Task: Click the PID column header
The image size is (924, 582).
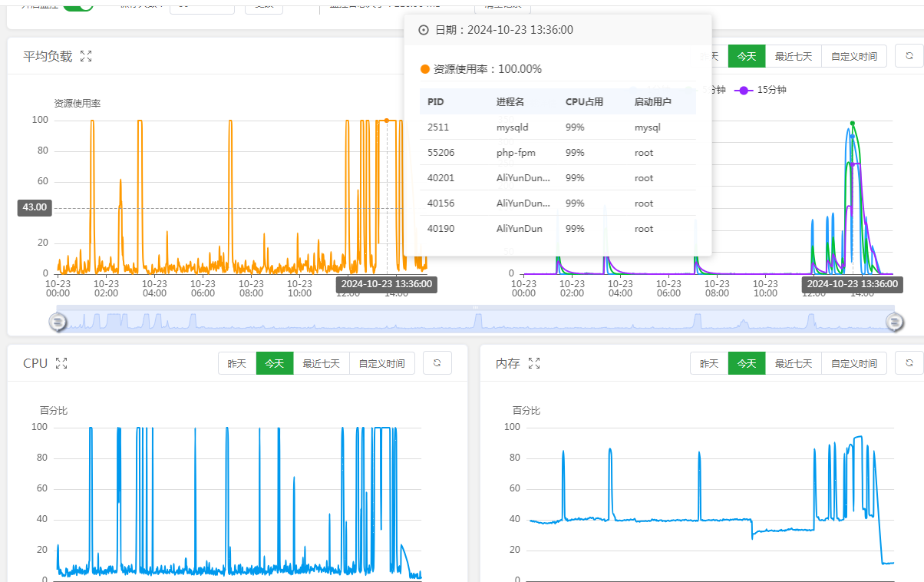Action: (436, 101)
